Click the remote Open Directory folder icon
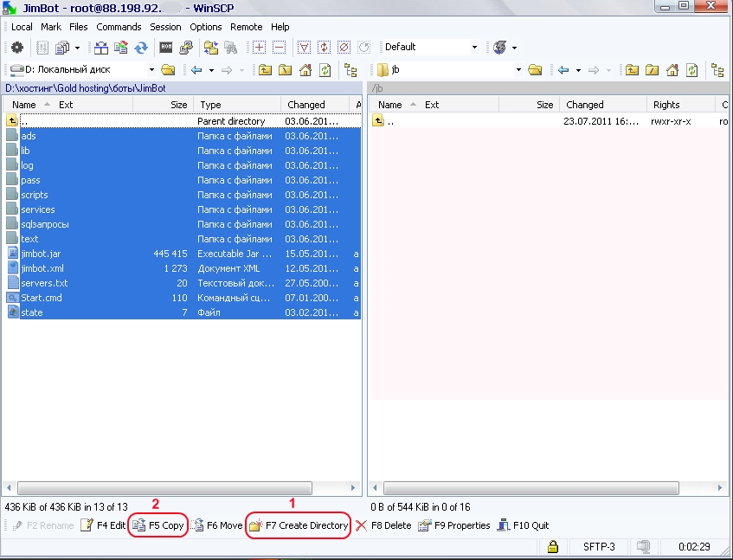The width and height of the screenshot is (733, 560). (535, 70)
